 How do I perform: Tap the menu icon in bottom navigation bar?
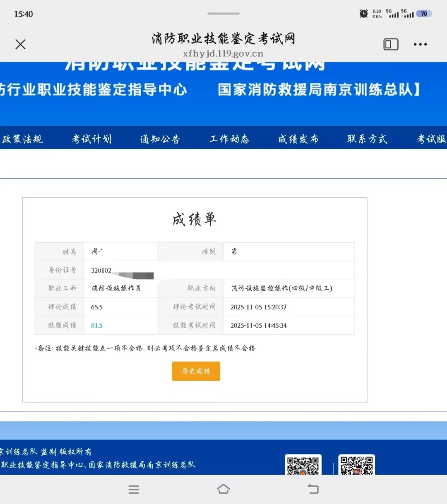tap(134, 490)
